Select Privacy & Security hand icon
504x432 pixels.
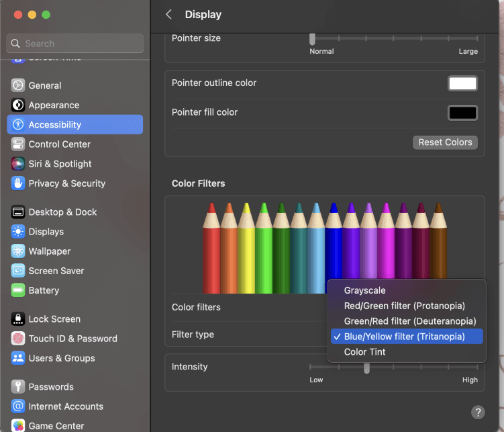click(18, 183)
